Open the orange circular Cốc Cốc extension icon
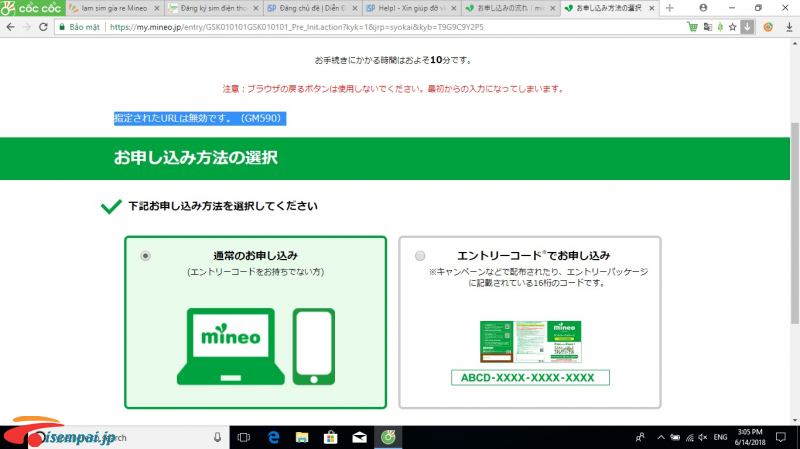This screenshot has width=800, height=449. click(768, 27)
